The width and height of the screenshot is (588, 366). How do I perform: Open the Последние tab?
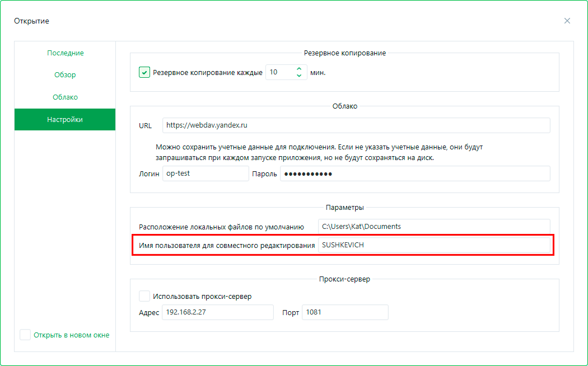click(65, 53)
